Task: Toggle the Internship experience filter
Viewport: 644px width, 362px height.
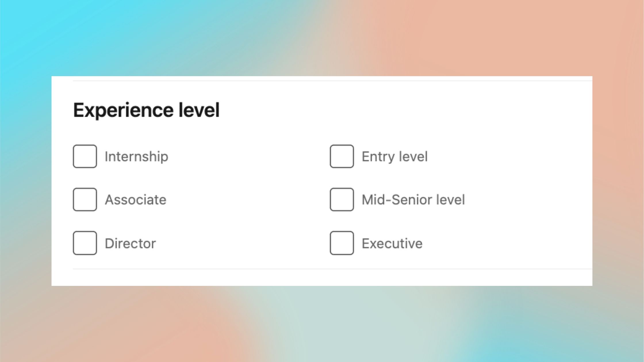Action: pos(85,156)
